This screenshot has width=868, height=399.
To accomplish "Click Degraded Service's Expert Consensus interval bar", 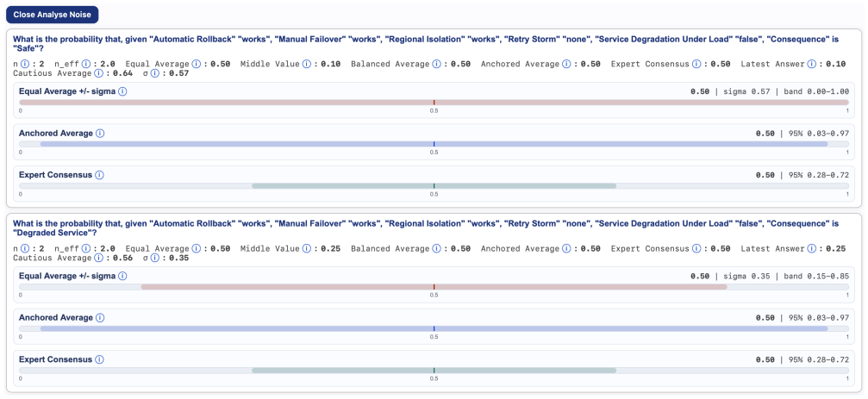I will (x=434, y=371).
